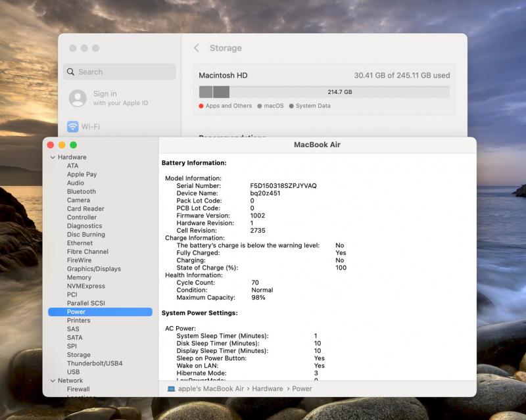Click the Fully Charged value Yes
Viewport: 526px width, 420px height.
click(341, 253)
